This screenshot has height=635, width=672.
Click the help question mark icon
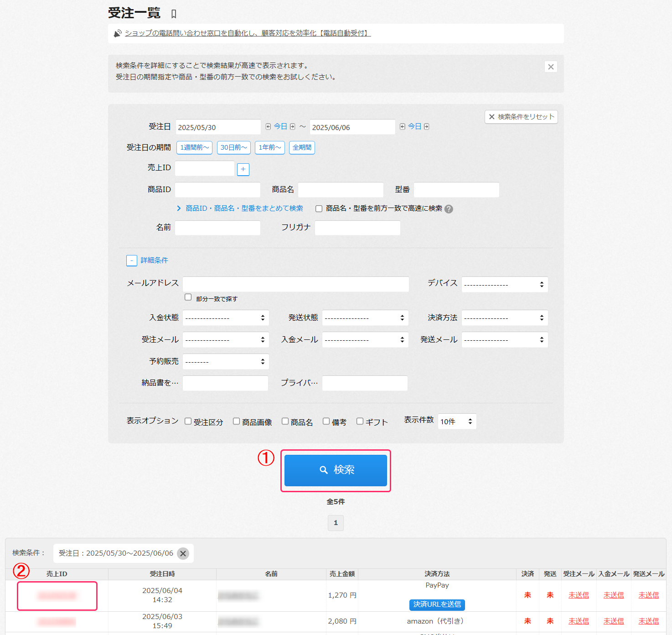[x=449, y=209]
